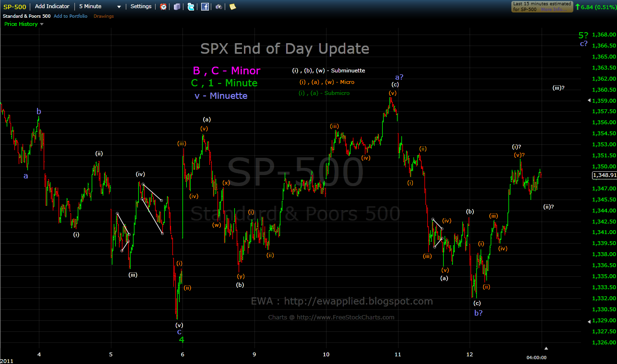Click the '(iii)?' projection label

pos(558,88)
